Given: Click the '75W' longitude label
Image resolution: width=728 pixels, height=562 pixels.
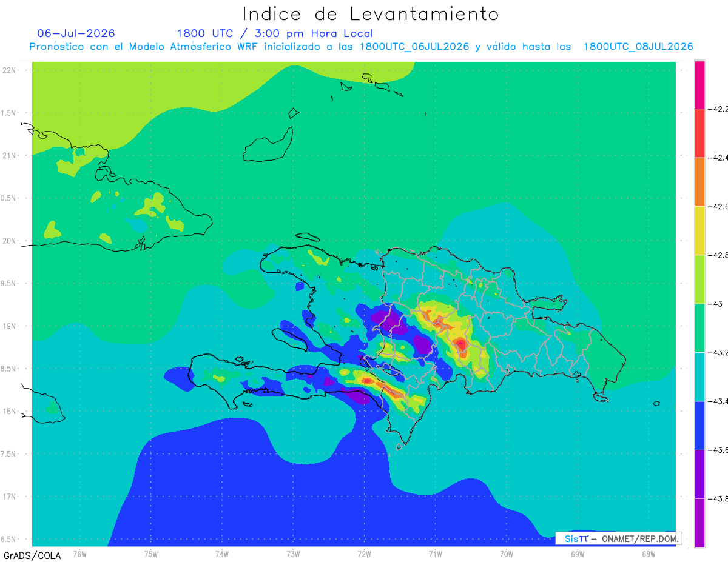Looking at the screenshot, I should (x=151, y=554).
